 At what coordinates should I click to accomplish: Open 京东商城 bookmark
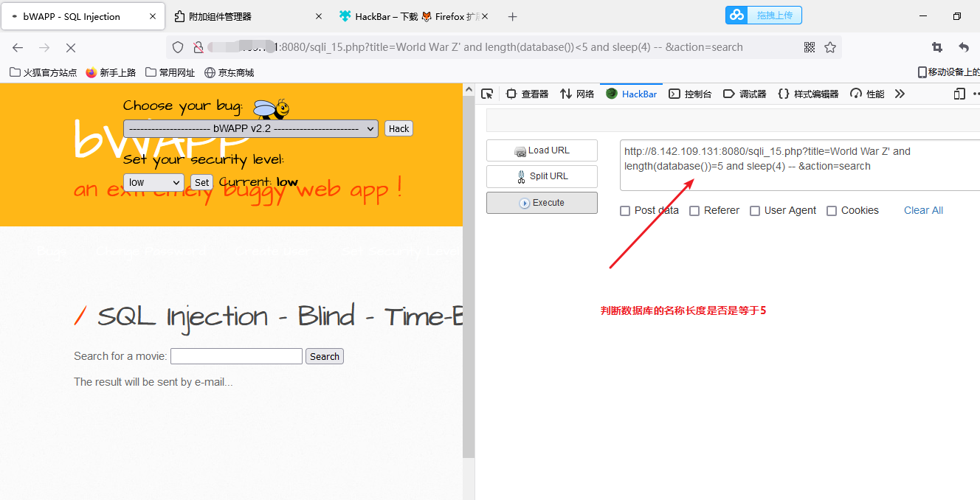230,72
